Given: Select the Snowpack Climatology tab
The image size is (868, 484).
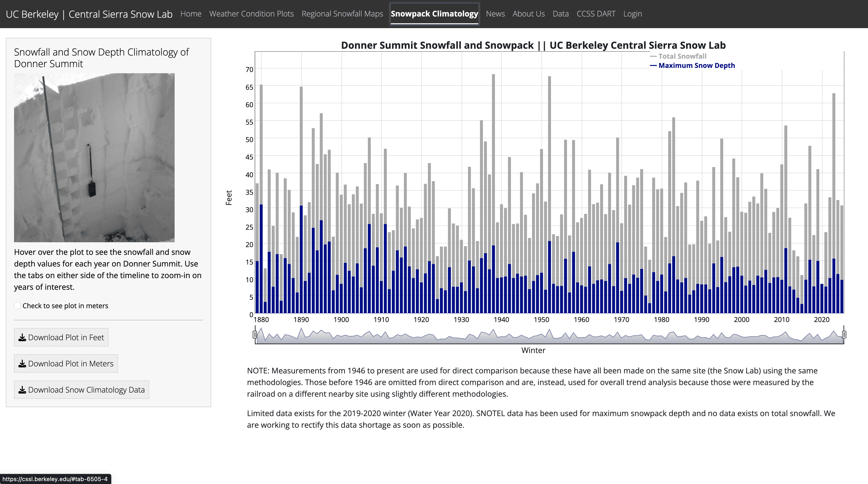Looking at the screenshot, I should click(434, 14).
